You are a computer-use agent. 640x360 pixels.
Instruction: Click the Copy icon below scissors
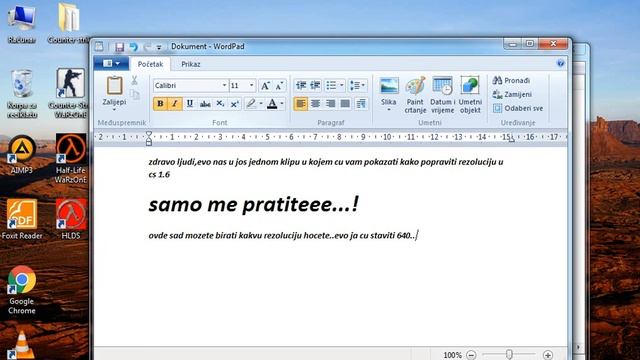click(x=134, y=94)
